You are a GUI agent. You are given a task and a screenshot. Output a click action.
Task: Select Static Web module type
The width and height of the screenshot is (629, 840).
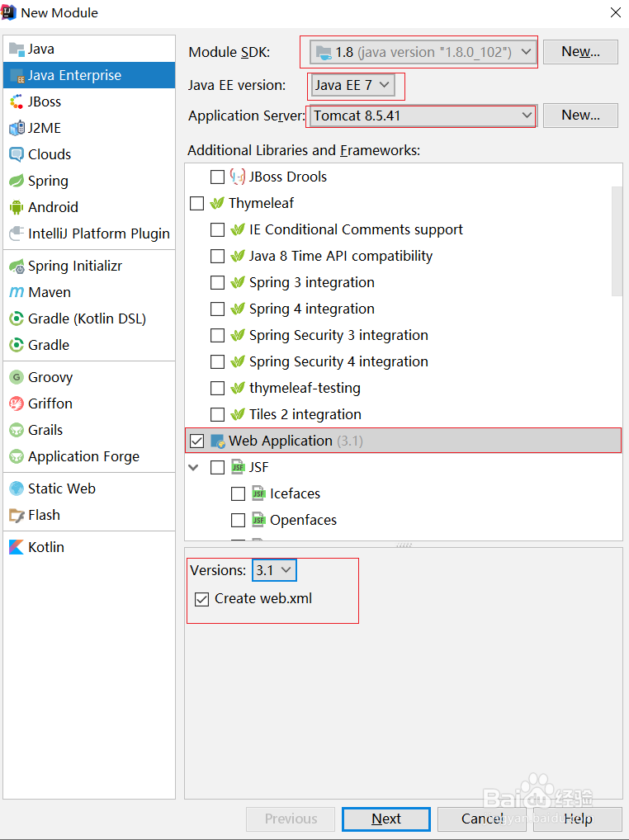coord(61,488)
